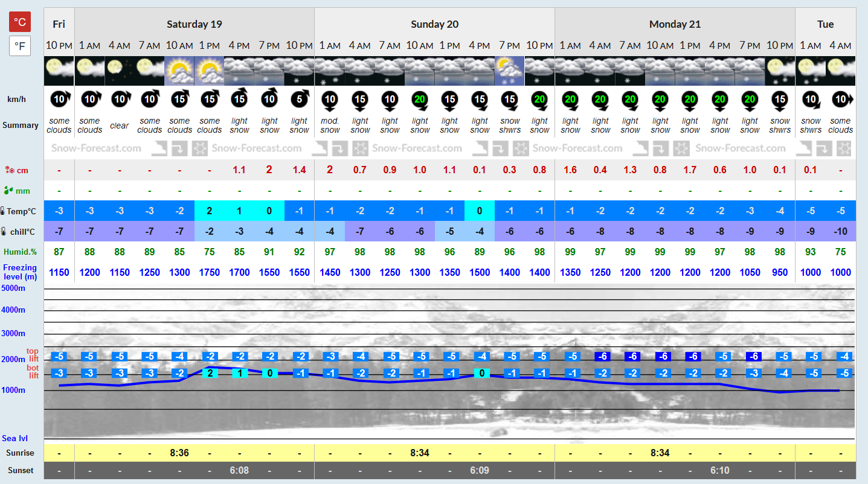
Task: Click the Monday 10 PM snow showers night icon
Action: (780, 71)
